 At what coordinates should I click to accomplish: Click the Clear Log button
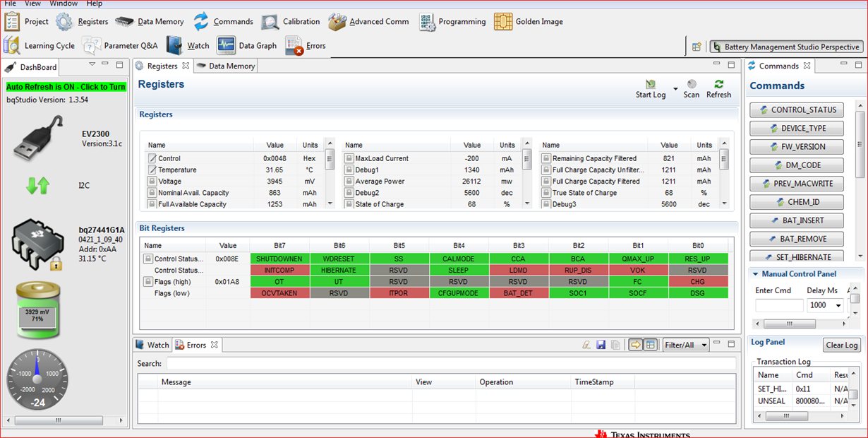coord(842,345)
